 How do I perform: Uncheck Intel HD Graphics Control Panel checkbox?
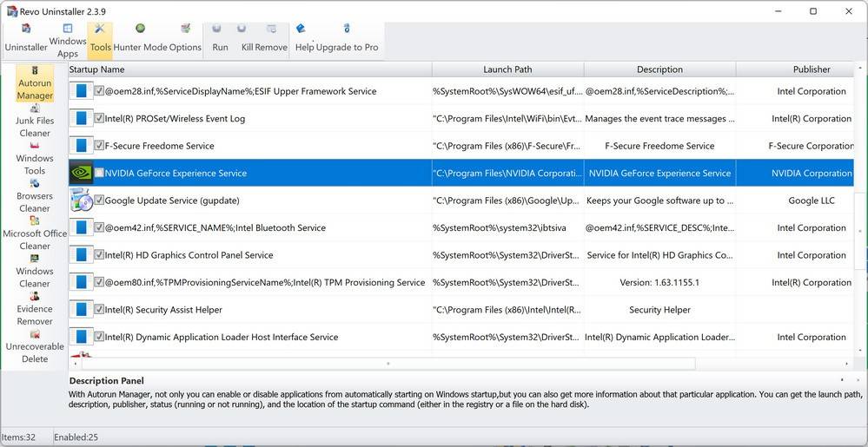click(99, 255)
